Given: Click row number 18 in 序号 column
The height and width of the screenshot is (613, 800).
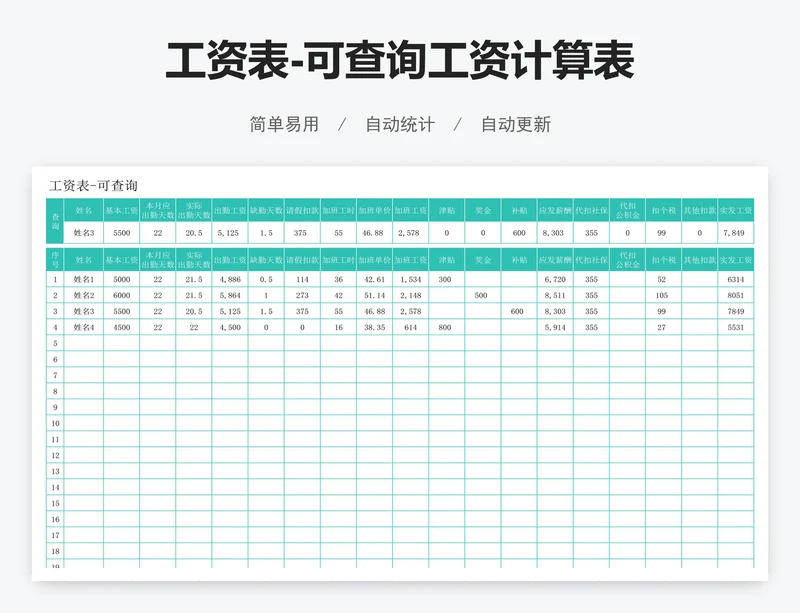Looking at the screenshot, I should (x=55, y=551).
